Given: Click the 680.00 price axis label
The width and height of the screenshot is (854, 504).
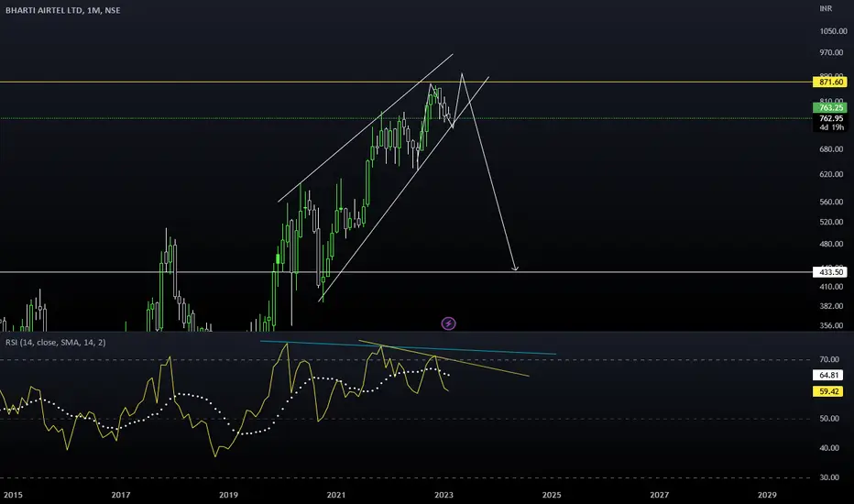Looking at the screenshot, I should coord(831,148).
